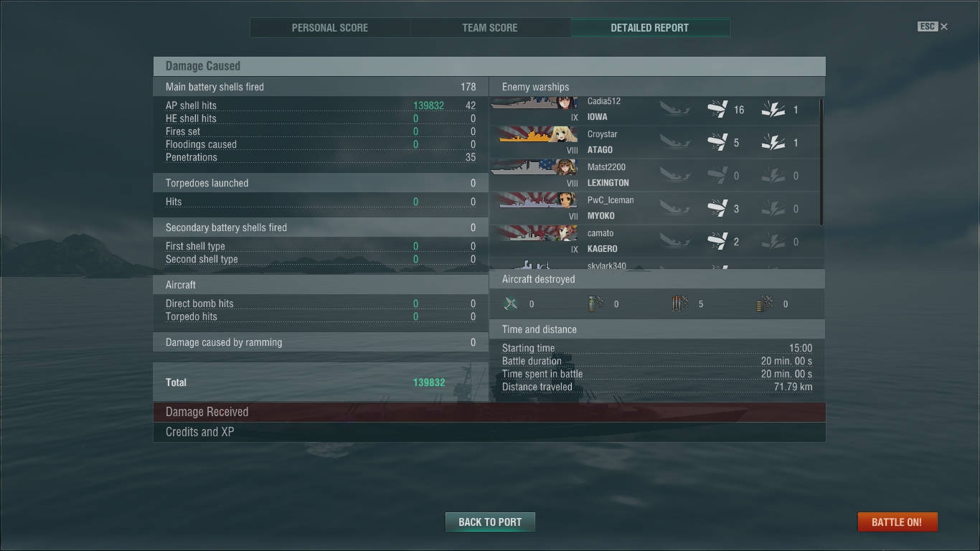Click the shell hits icon for IOWA
The width and height of the screenshot is (980, 551).
coord(717,110)
